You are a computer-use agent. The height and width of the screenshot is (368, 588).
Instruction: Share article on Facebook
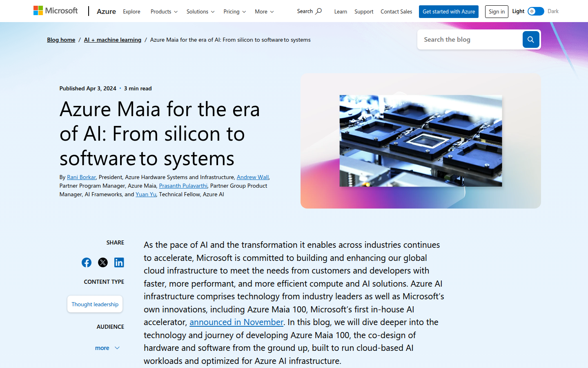coord(87,263)
